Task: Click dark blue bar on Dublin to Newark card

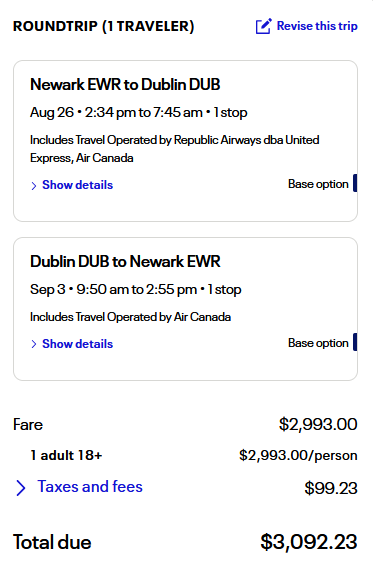Action: (355, 342)
